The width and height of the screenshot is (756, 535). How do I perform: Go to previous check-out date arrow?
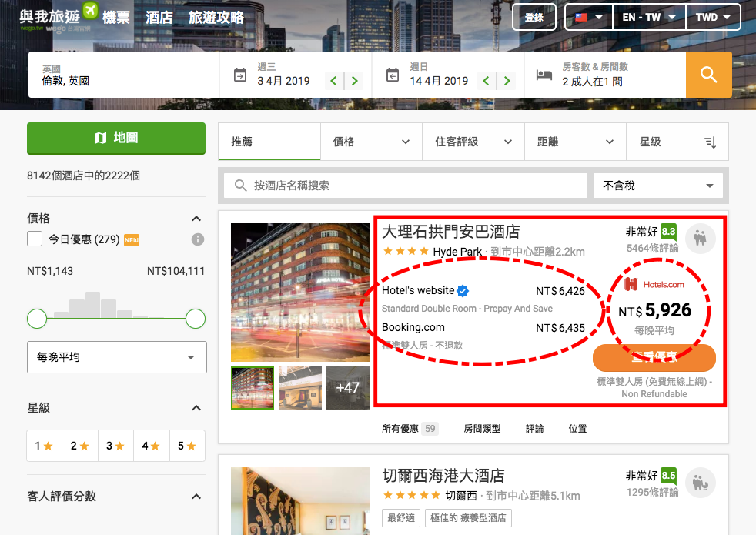(486, 81)
